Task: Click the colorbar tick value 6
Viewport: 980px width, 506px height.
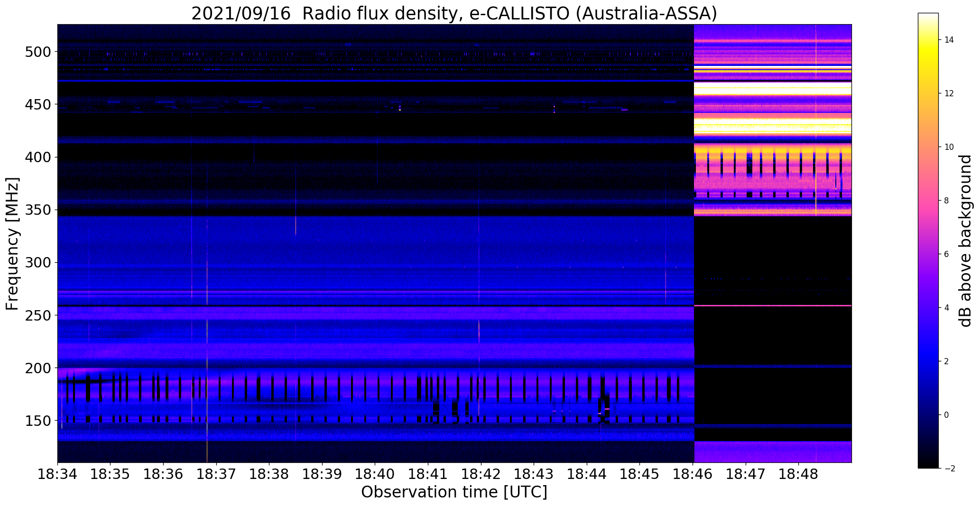Action: coord(947,254)
